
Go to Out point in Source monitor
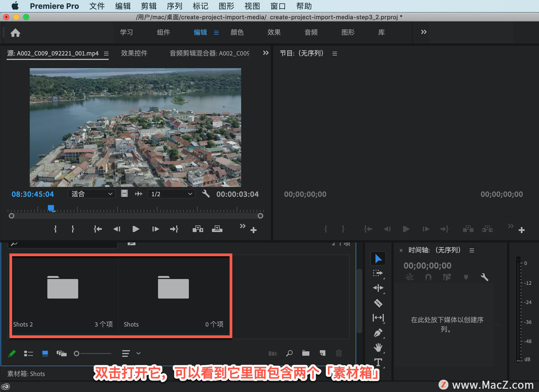(x=174, y=229)
